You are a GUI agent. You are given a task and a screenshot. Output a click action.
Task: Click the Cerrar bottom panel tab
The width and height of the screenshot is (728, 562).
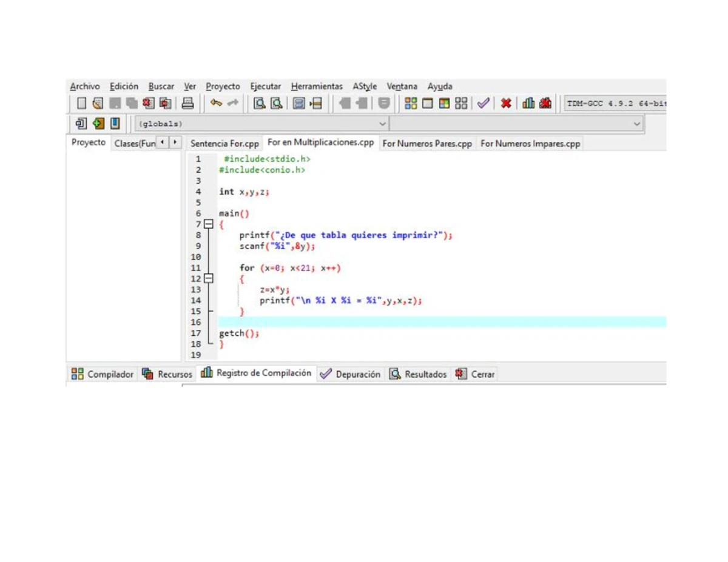click(475, 374)
